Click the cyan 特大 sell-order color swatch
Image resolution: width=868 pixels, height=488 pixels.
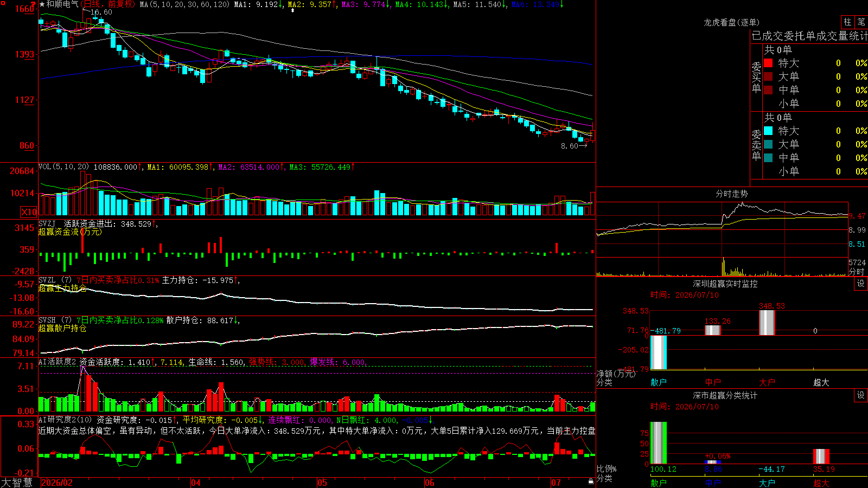pyautogui.click(x=768, y=131)
